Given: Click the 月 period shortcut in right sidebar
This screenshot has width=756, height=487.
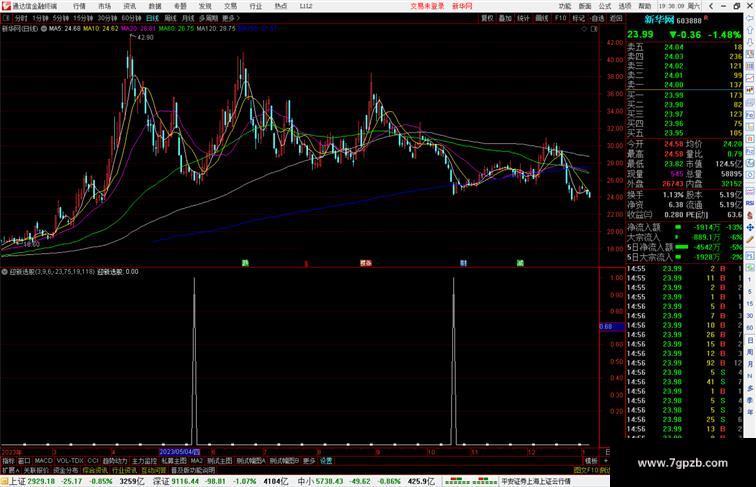Looking at the screenshot, I should [750, 365].
